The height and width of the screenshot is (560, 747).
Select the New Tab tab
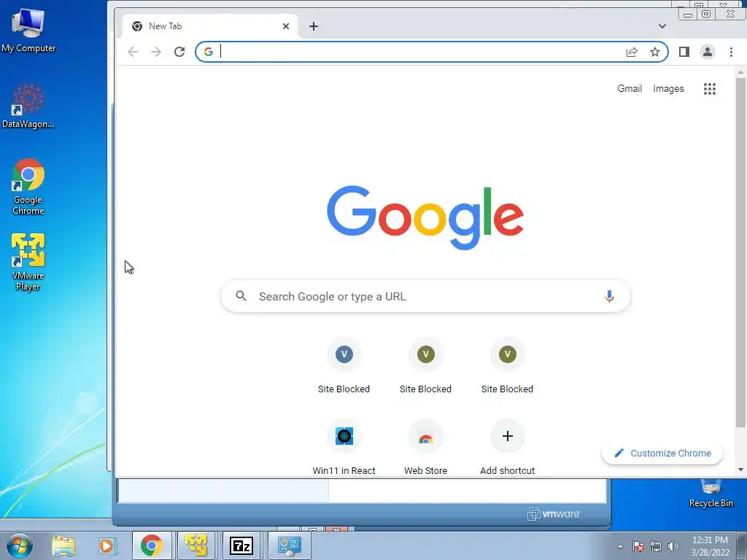coord(209,26)
